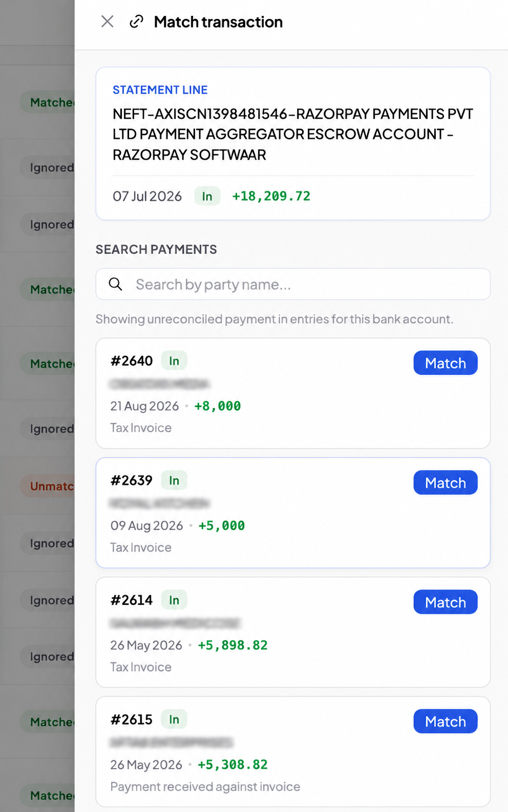Click the magnifier icon in search box

pos(116,284)
